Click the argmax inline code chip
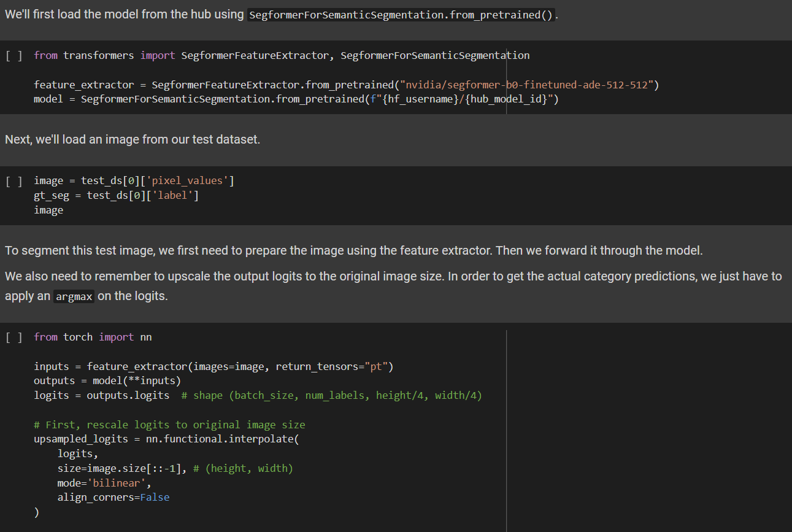Image resolution: width=792 pixels, height=532 pixels. (74, 296)
